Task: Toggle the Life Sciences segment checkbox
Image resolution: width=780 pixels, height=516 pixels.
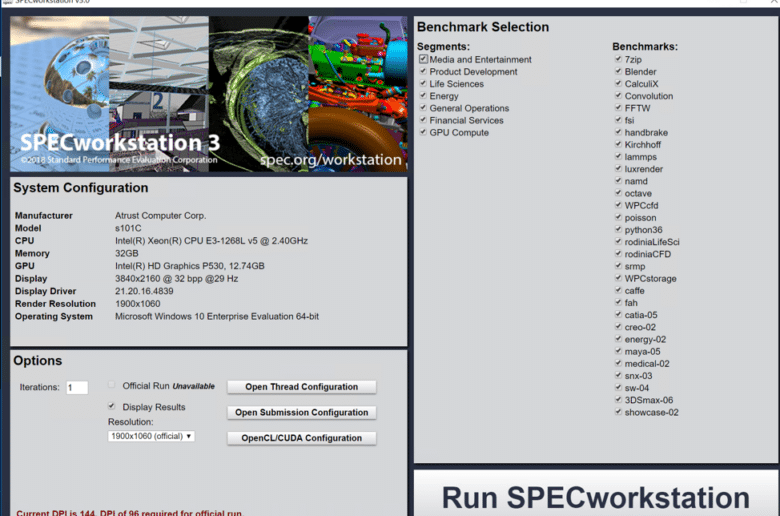Action: pyautogui.click(x=423, y=83)
